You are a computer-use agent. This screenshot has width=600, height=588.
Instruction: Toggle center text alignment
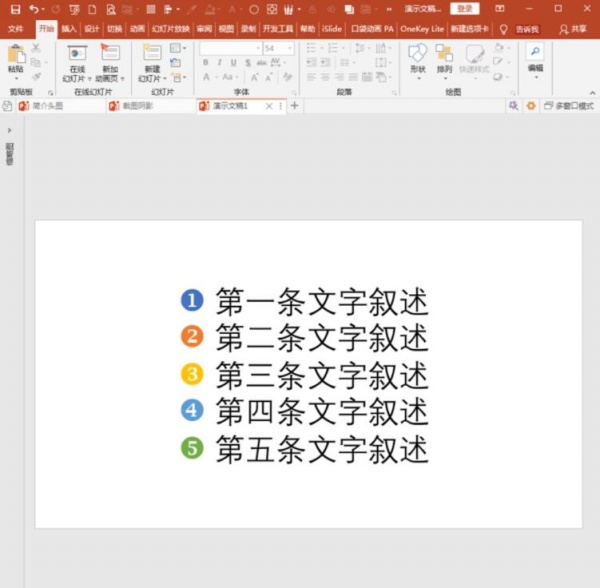tap(325, 77)
